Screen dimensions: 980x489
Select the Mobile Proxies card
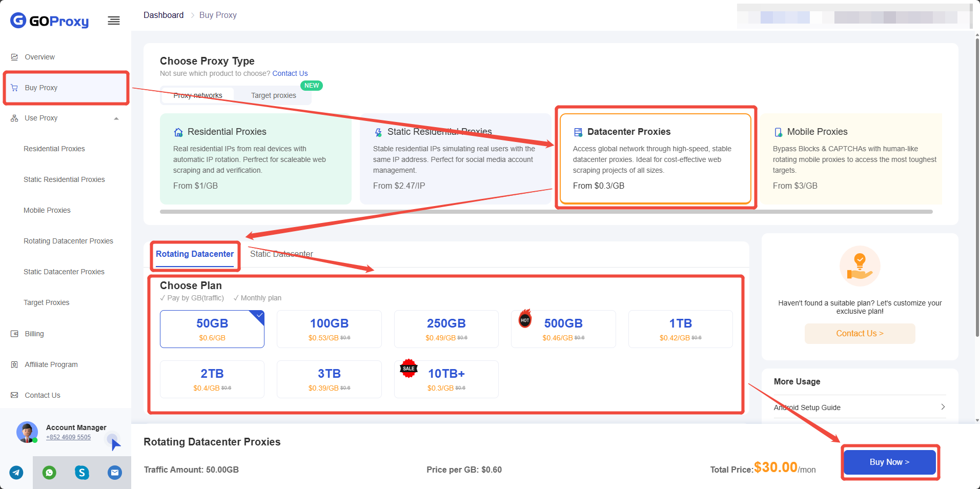point(851,159)
